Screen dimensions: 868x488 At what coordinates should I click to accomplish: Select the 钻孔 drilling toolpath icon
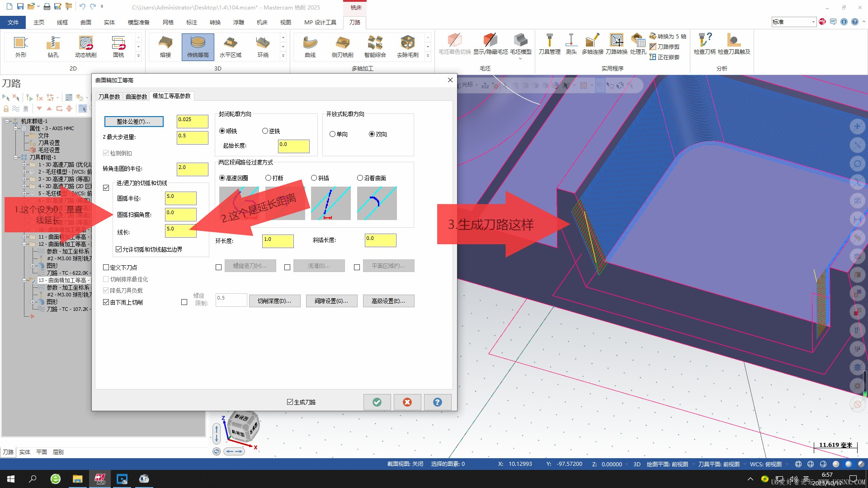click(53, 47)
